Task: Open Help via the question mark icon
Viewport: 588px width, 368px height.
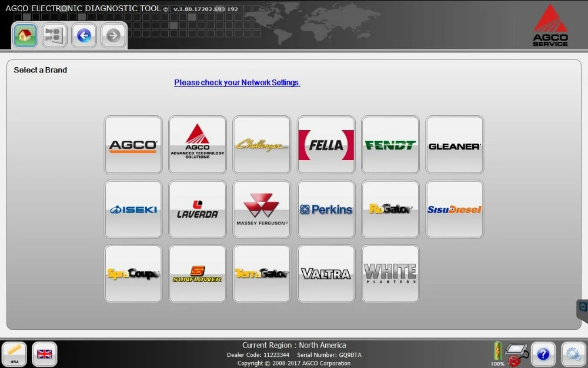Action: click(543, 354)
